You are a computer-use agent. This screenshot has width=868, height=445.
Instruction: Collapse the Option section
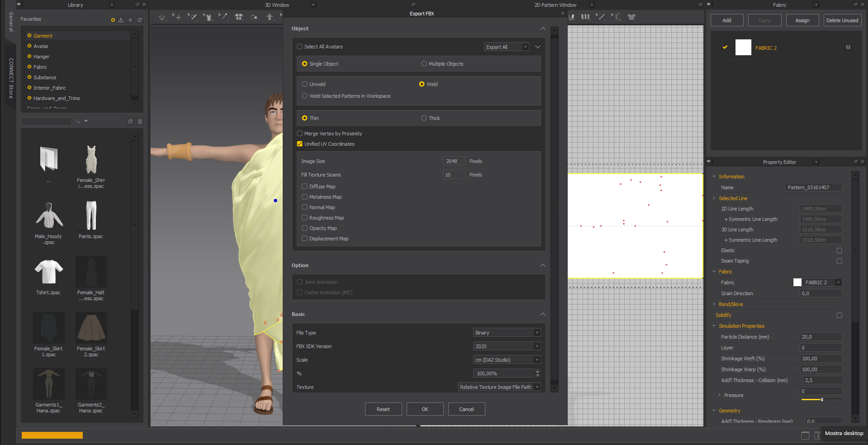pos(542,265)
